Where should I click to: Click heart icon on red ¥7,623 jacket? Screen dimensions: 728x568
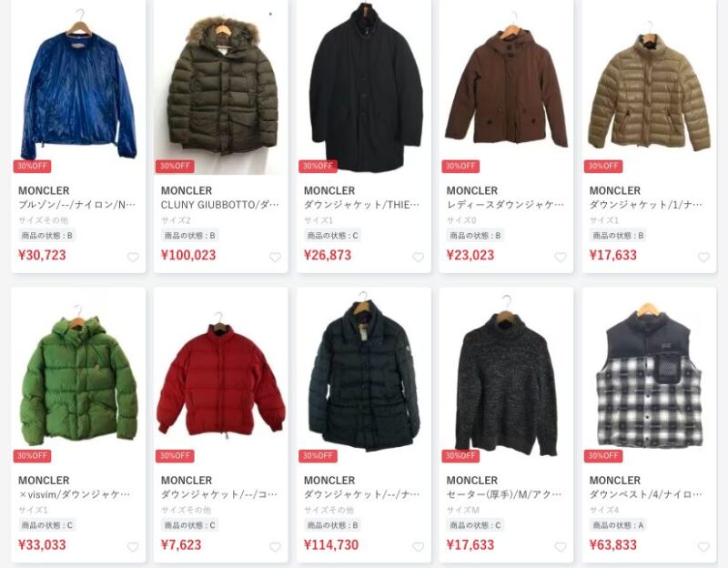(x=276, y=547)
